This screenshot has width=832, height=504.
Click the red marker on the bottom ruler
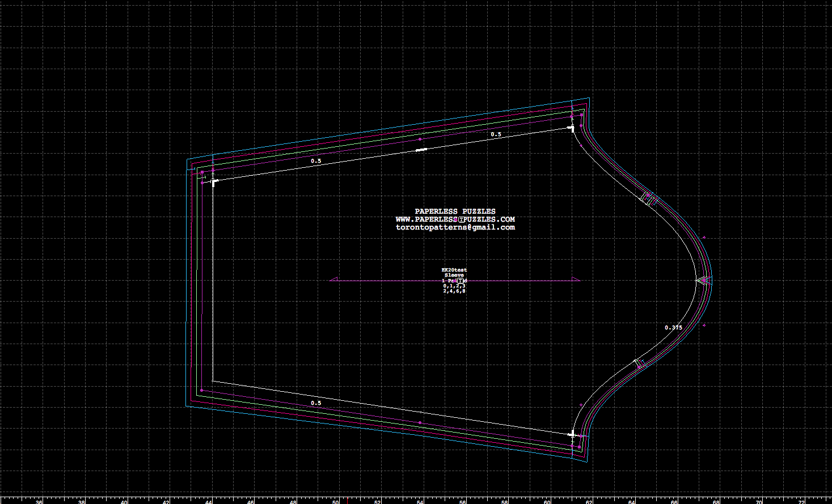(x=347, y=501)
